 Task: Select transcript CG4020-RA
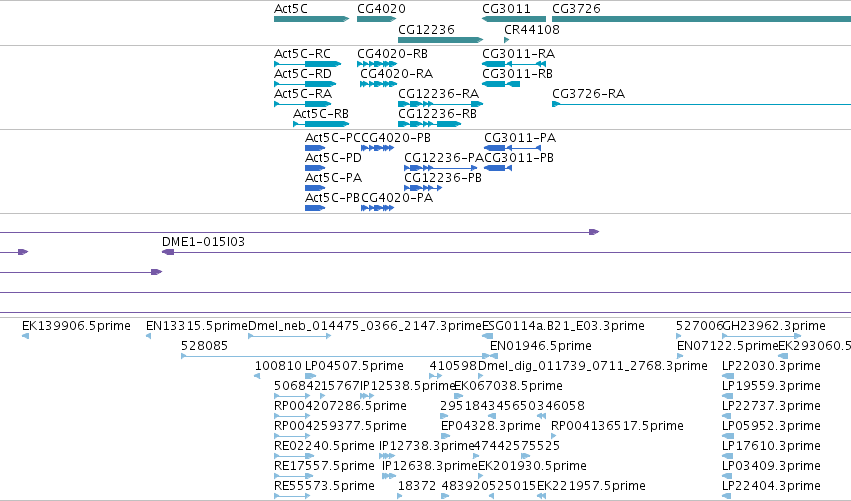[378, 84]
